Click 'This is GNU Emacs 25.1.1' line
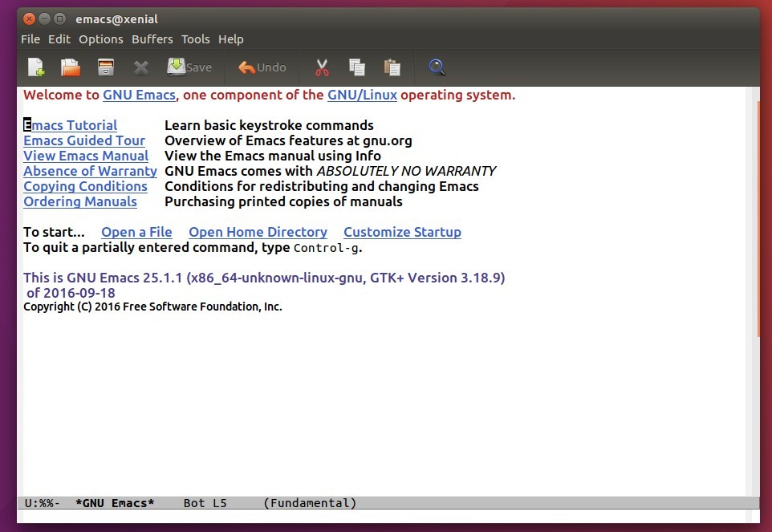This screenshot has width=772, height=532. tap(264, 278)
